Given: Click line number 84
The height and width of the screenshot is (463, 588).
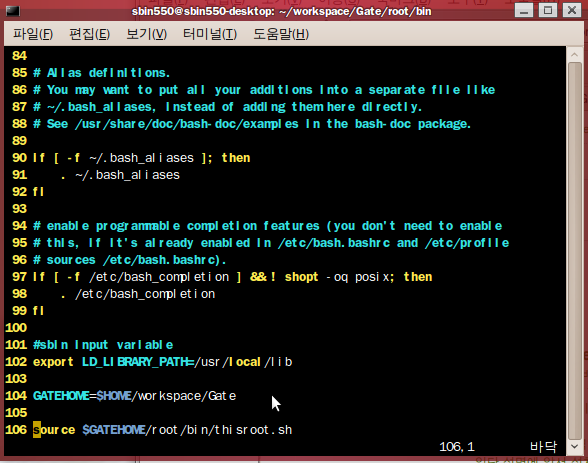Looking at the screenshot, I should pyautogui.click(x=20, y=56).
